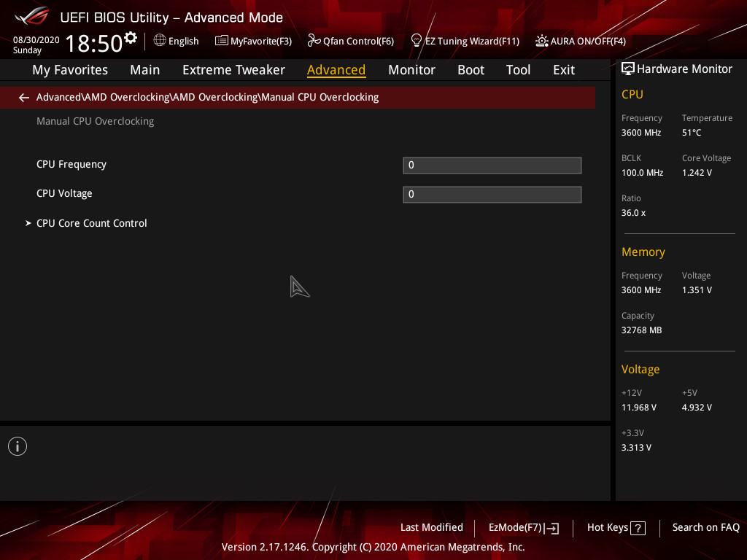Click the 18:50 clock time
Screen dimensions: 747x560
coord(94,43)
